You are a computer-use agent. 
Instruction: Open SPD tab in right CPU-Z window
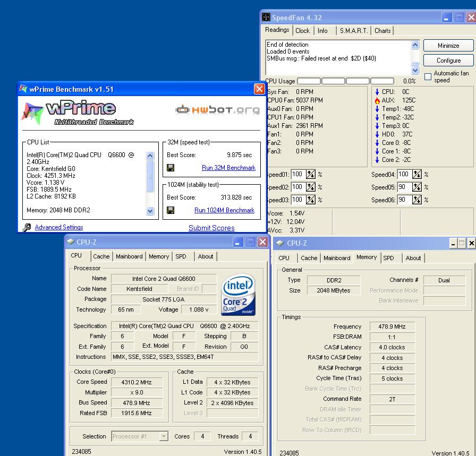click(x=388, y=258)
